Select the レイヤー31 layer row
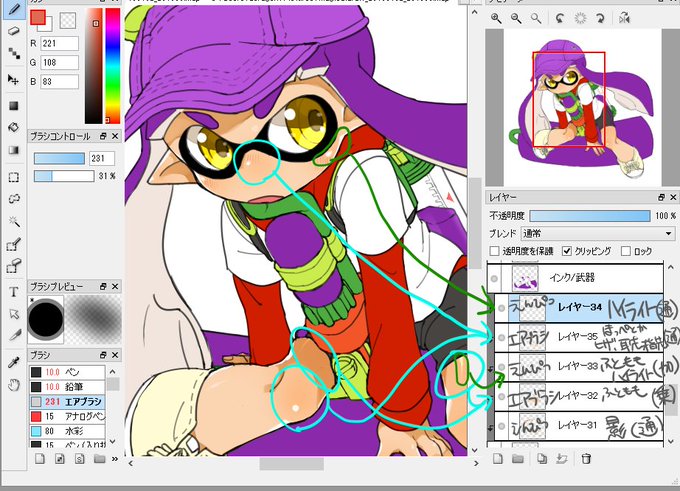 pyautogui.click(x=579, y=426)
